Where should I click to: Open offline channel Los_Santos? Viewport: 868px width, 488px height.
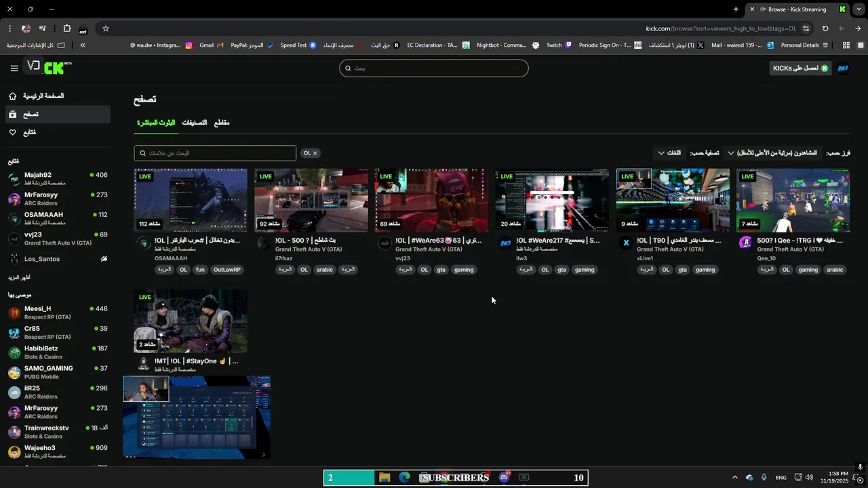pos(57,259)
